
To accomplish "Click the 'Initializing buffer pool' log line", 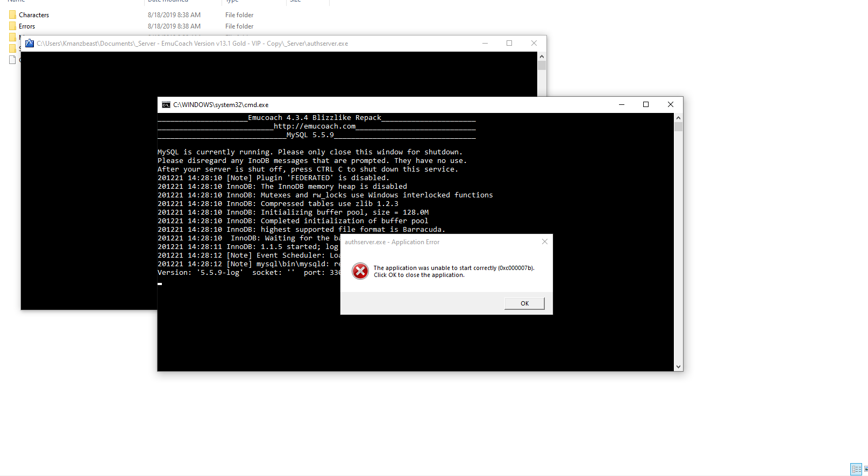I will coord(293,212).
